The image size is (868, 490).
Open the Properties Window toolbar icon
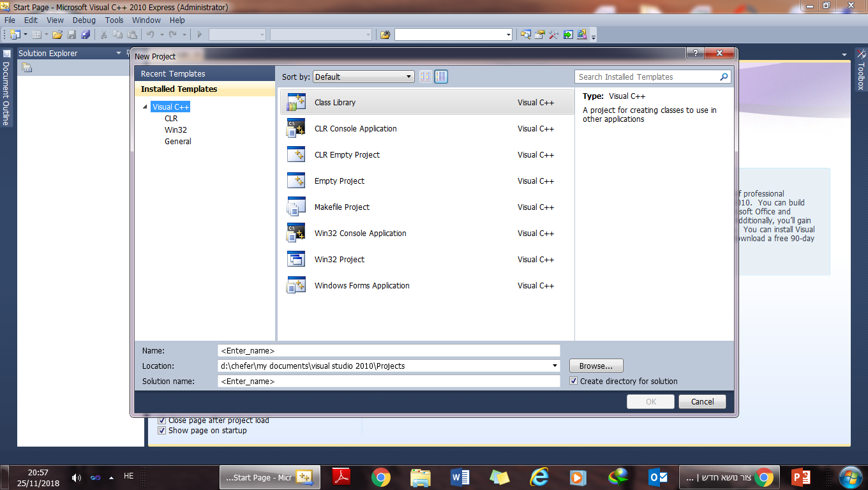(x=540, y=34)
